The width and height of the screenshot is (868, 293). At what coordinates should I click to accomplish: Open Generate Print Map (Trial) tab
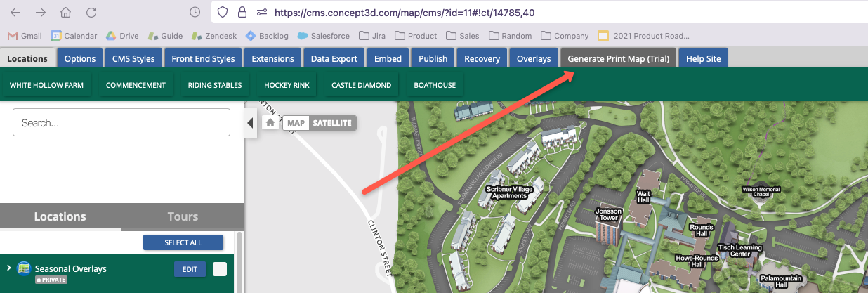point(619,58)
